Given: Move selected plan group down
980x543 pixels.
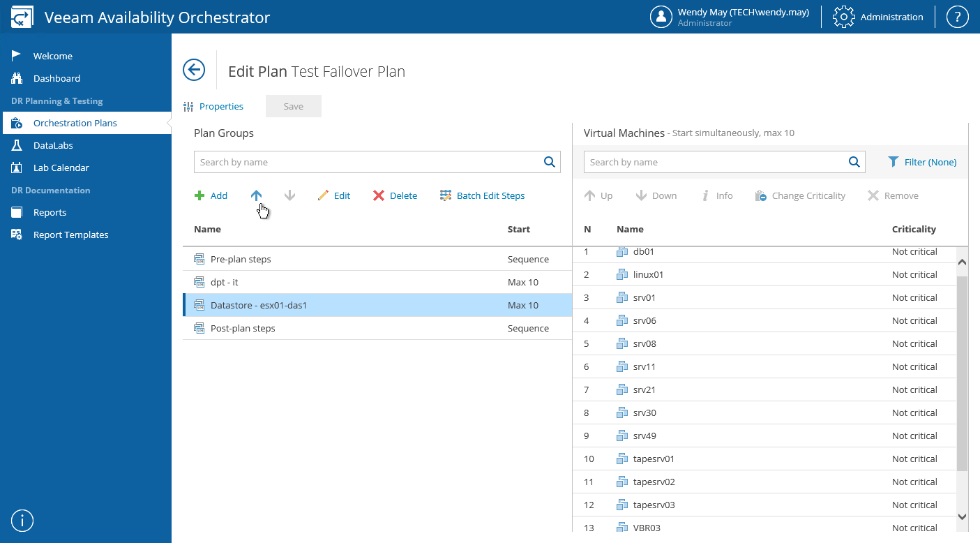Looking at the screenshot, I should (x=290, y=196).
